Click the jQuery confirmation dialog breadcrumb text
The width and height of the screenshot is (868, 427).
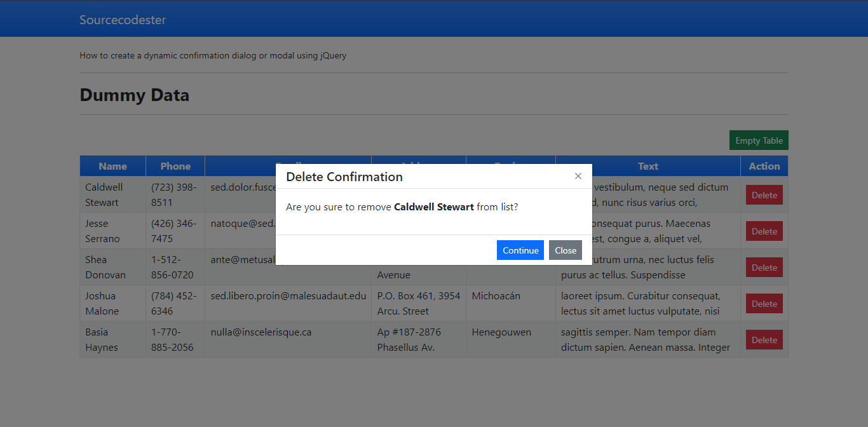tap(212, 55)
